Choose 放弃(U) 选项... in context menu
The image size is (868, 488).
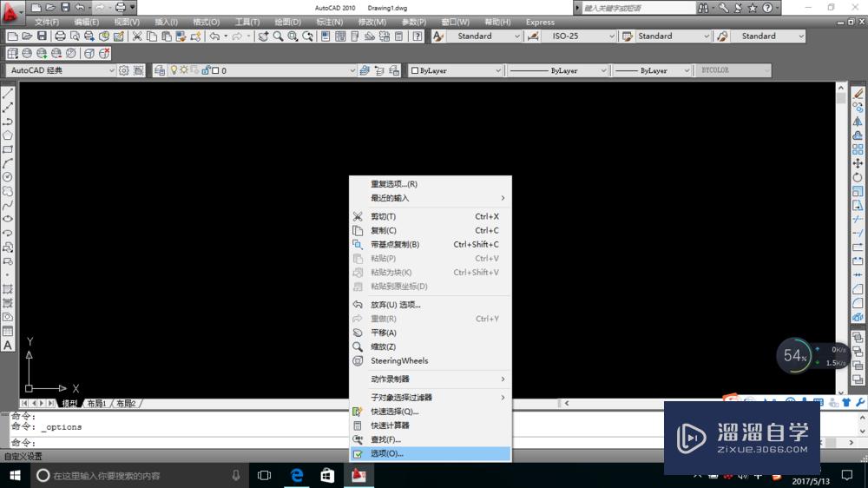pyautogui.click(x=431, y=305)
